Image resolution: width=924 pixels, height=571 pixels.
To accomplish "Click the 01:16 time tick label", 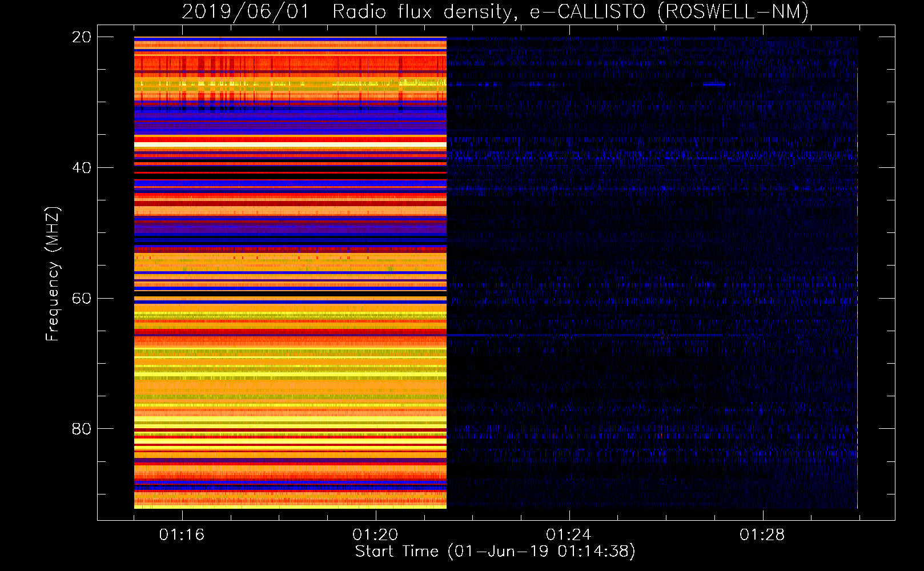I will click(x=182, y=535).
